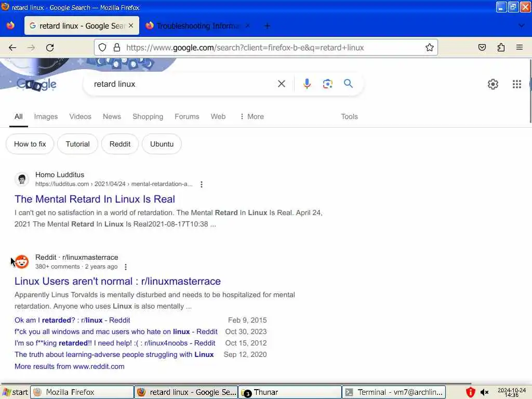The width and height of the screenshot is (532, 399).
Task: Open Firefox View pinned icon
Action: tap(10, 26)
